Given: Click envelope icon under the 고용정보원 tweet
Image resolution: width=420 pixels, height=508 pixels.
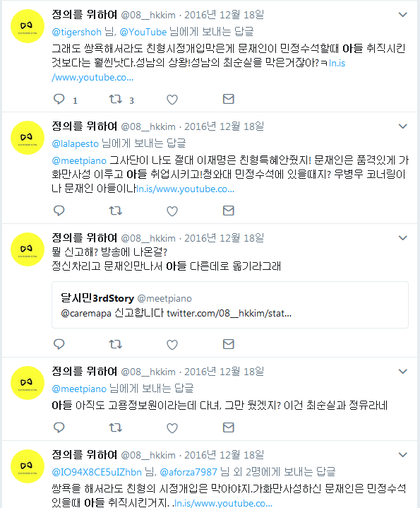Looking at the screenshot, I should (x=229, y=427).
